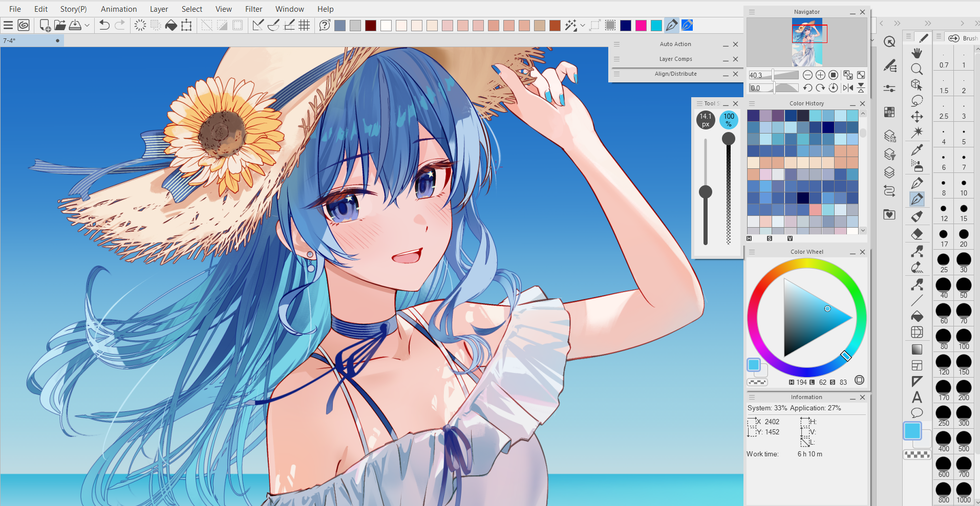This screenshot has width=980, height=506.
Task: Flip the canvas horizontally in Navigator
Action: 848,88
